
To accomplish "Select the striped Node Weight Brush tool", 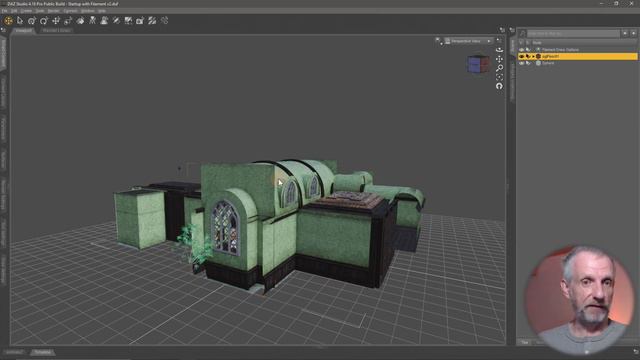I will [x=152, y=20].
